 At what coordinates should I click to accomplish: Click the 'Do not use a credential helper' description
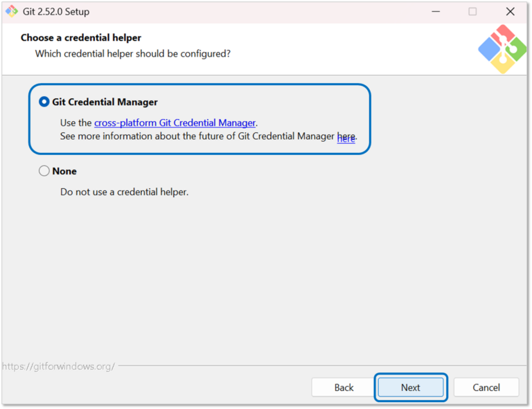tap(124, 192)
